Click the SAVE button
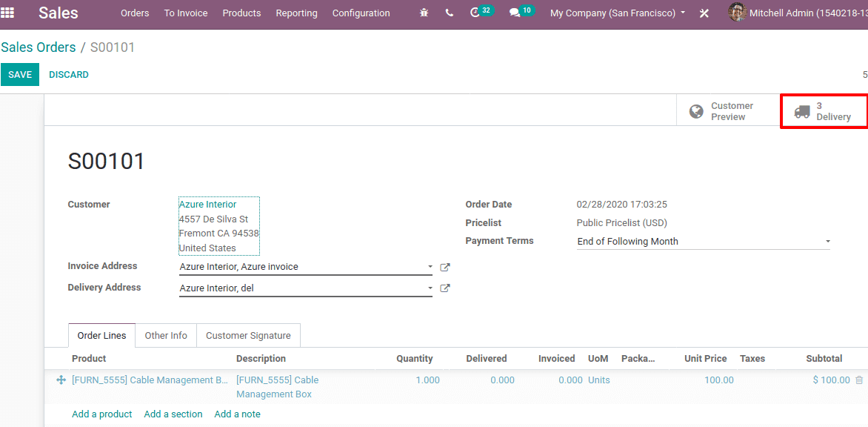868x427 pixels. [x=20, y=75]
